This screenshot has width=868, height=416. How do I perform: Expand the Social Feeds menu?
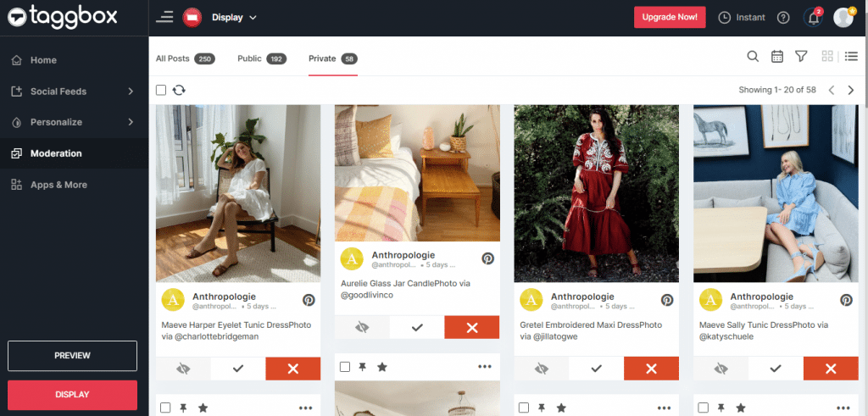(74, 92)
